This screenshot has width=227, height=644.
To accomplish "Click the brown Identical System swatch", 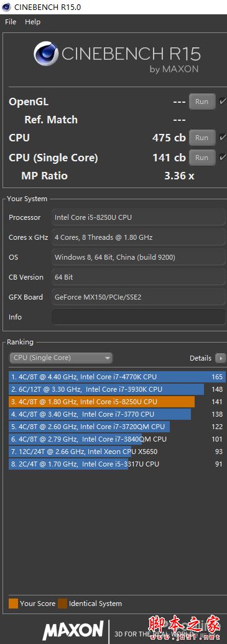I will click(x=62, y=604).
